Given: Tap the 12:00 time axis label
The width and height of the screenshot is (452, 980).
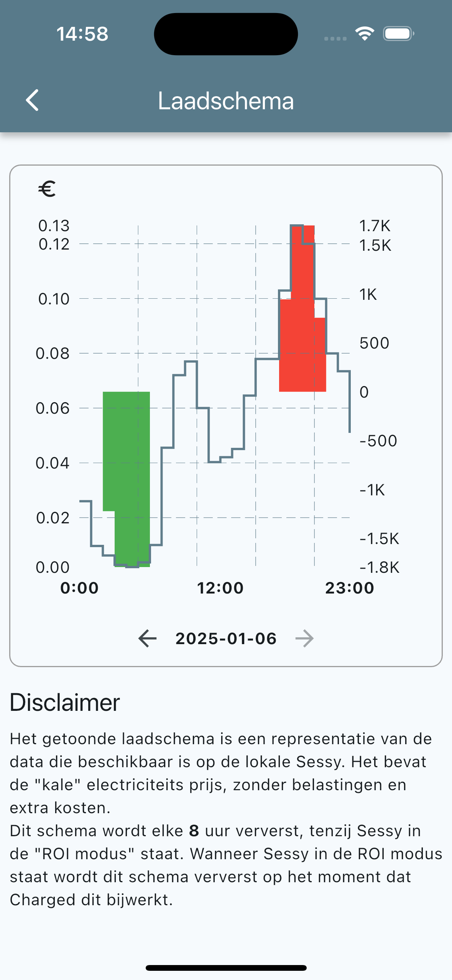Looking at the screenshot, I should (220, 588).
